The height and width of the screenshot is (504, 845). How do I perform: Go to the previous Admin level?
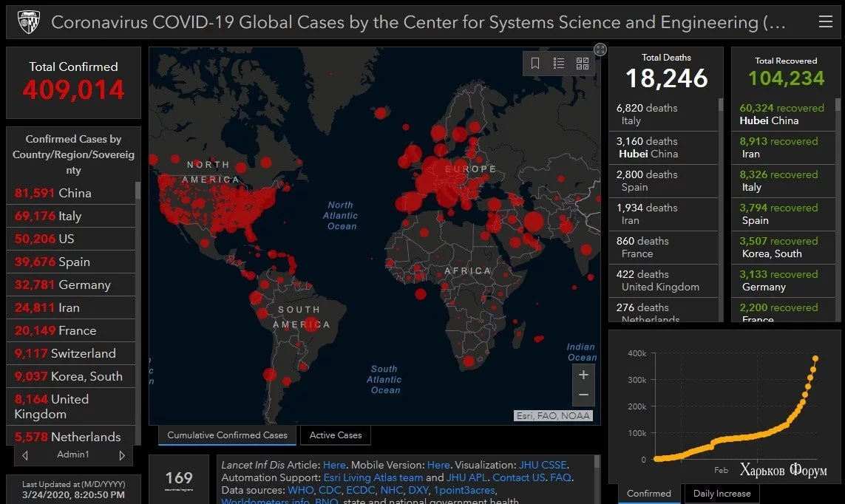coord(26,455)
